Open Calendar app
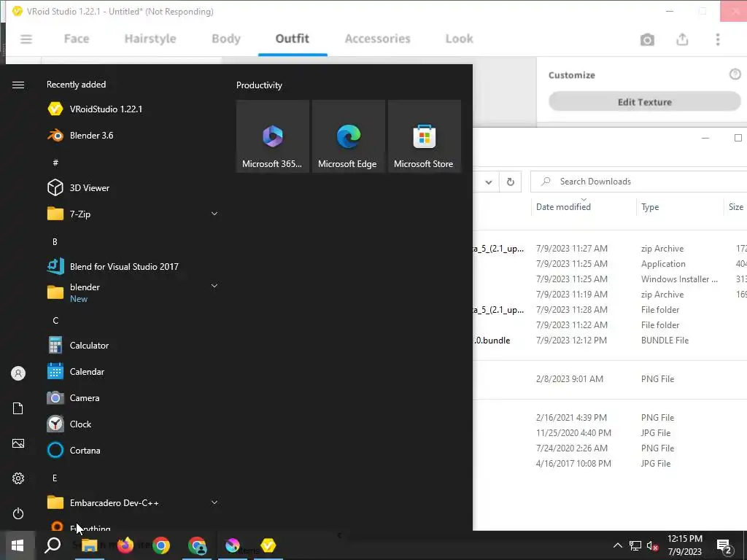The image size is (747, 560). (133, 371)
